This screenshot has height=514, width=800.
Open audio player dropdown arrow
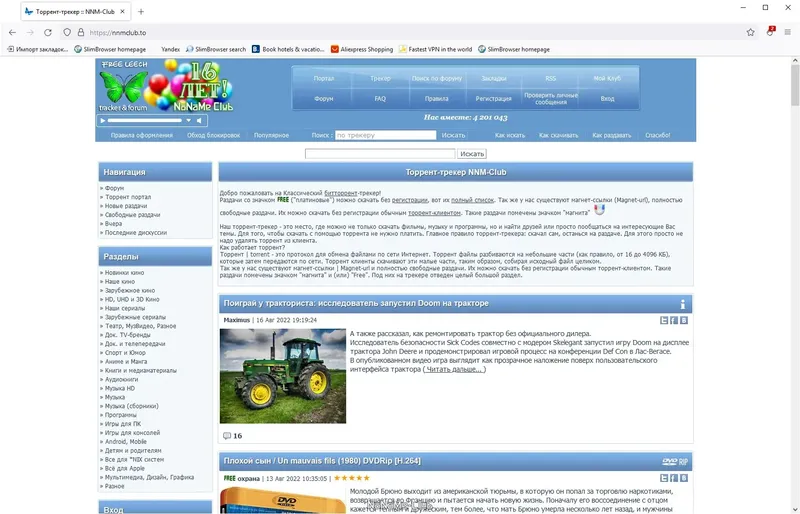click(x=189, y=120)
